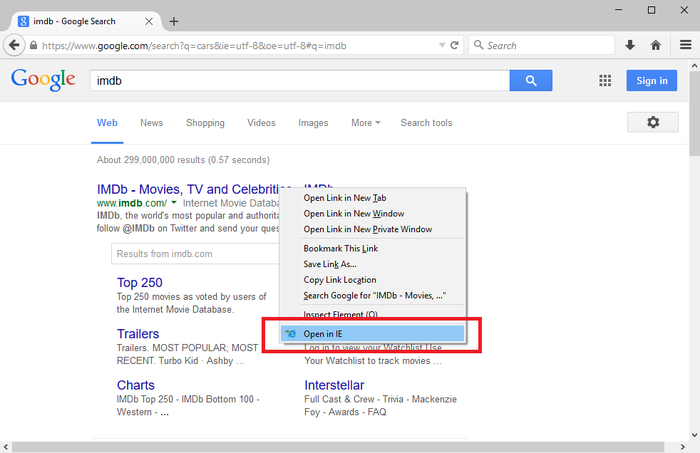Click the Firefox toolbar Search field
Viewport: 700px width, 453px height.
coord(542,45)
